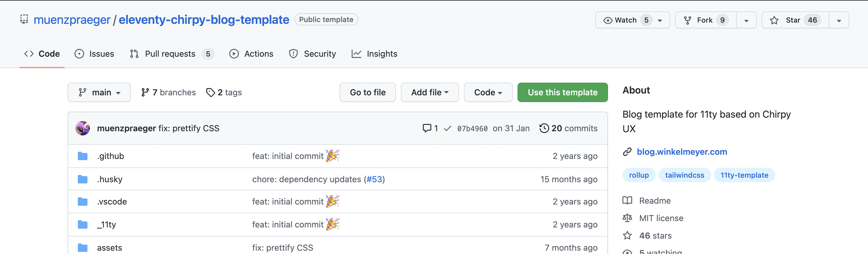Open the muenzpraeger avatar in commit row

click(x=83, y=128)
